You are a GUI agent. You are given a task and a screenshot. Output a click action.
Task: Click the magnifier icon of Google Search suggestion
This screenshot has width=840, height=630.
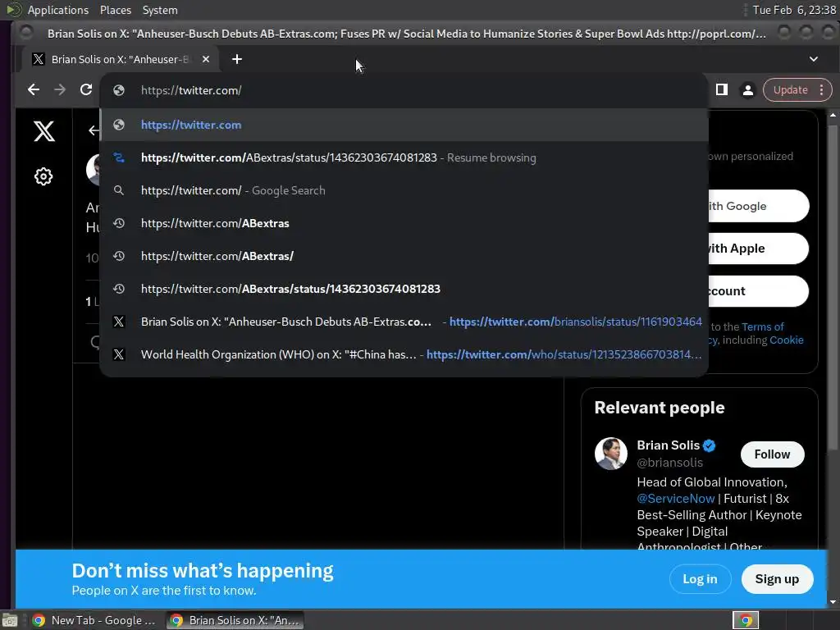119,190
